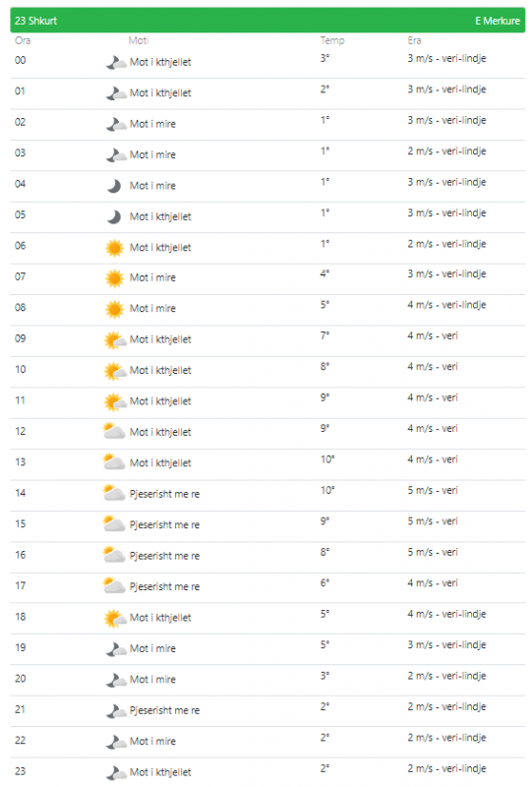The height and width of the screenshot is (787, 532).
Task: Select the hour 22 row label
Action: pyautogui.click(x=20, y=741)
